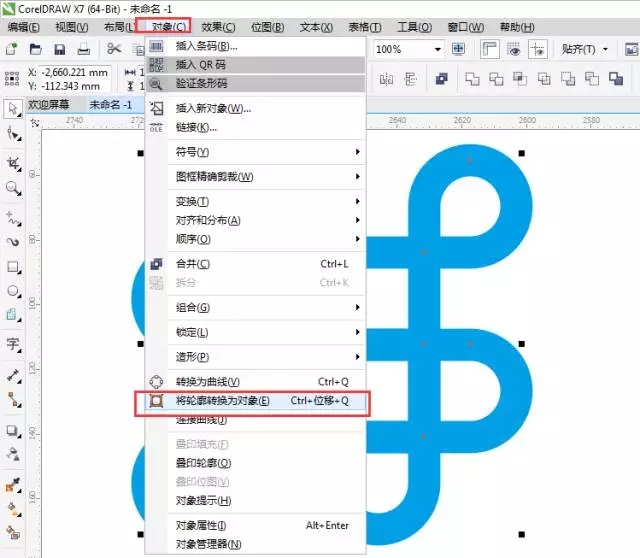This screenshot has height=558, width=640.
Task: Choose 对象属性(I) menu item
Action: click(256, 525)
